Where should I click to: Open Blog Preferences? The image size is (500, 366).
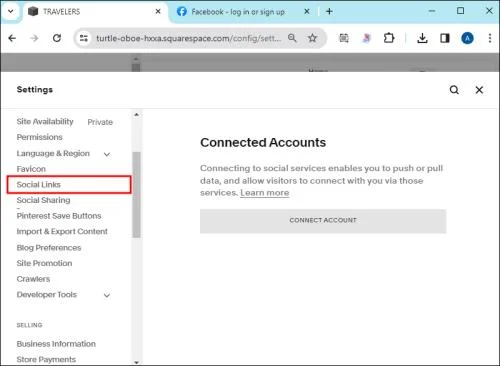coord(49,248)
